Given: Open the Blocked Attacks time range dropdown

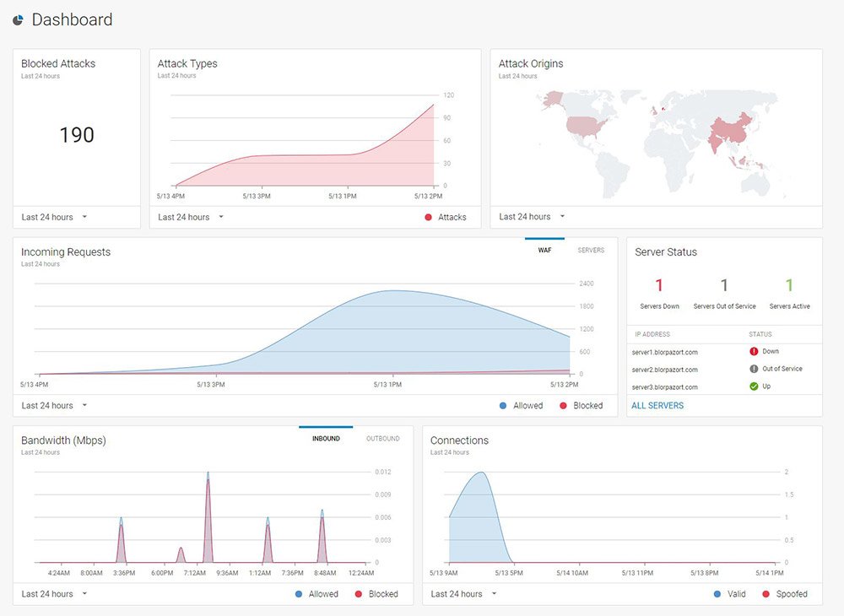Looking at the screenshot, I should click(54, 218).
